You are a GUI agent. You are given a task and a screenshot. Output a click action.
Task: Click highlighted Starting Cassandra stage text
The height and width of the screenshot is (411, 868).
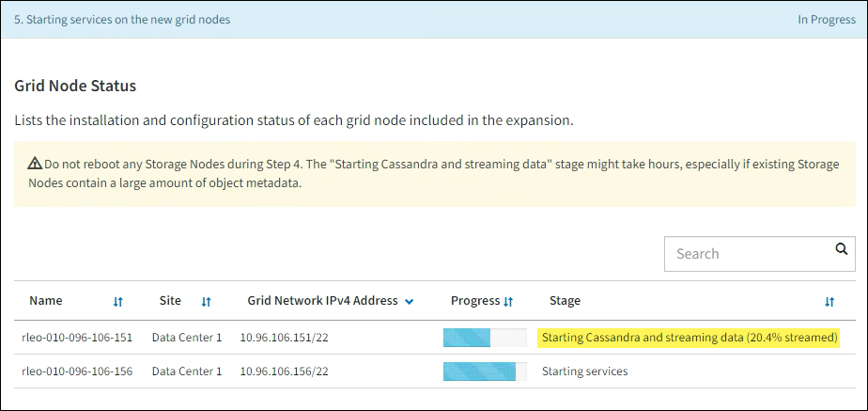[689, 337]
